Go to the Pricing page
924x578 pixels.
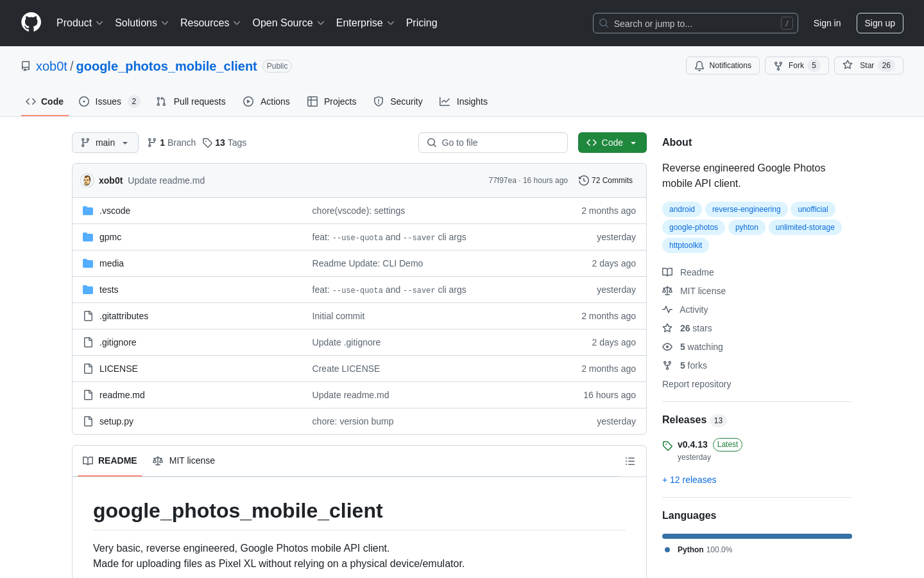coord(422,23)
